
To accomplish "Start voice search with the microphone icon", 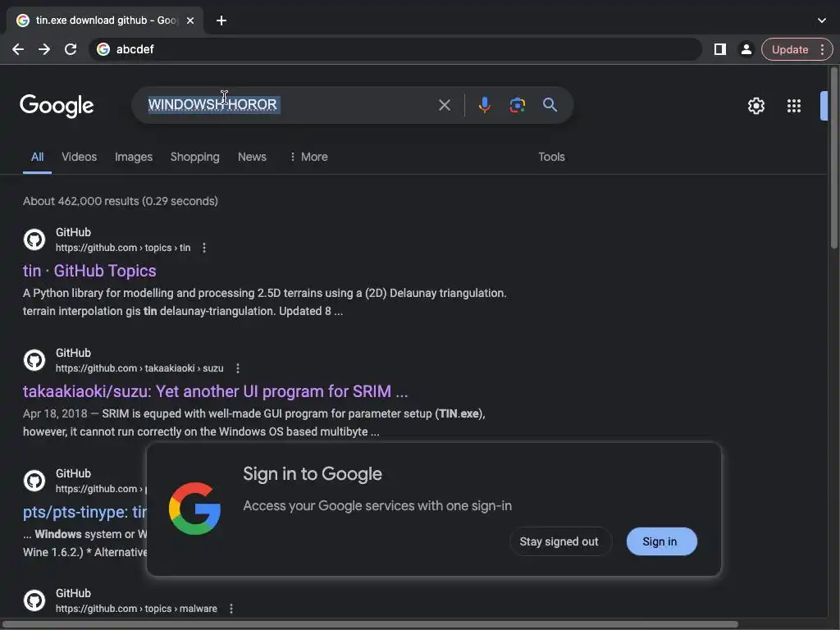I will point(484,104).
